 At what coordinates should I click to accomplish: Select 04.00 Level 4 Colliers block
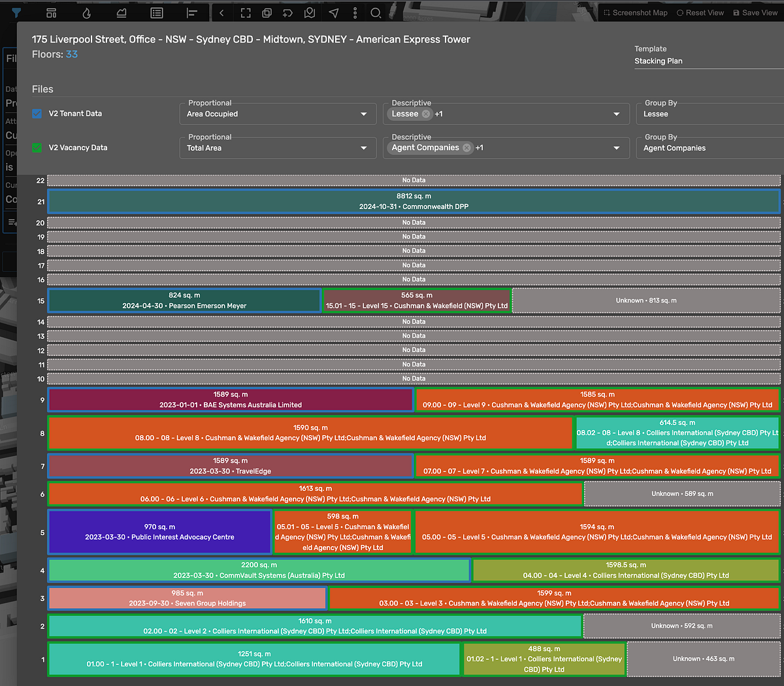click(x=626, y=570)
